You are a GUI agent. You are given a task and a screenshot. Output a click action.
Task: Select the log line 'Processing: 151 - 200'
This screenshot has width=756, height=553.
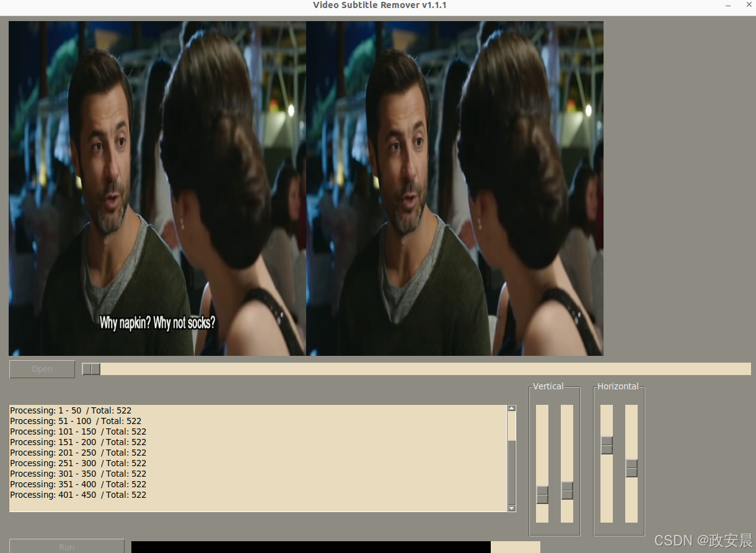(x=78, y=442)
